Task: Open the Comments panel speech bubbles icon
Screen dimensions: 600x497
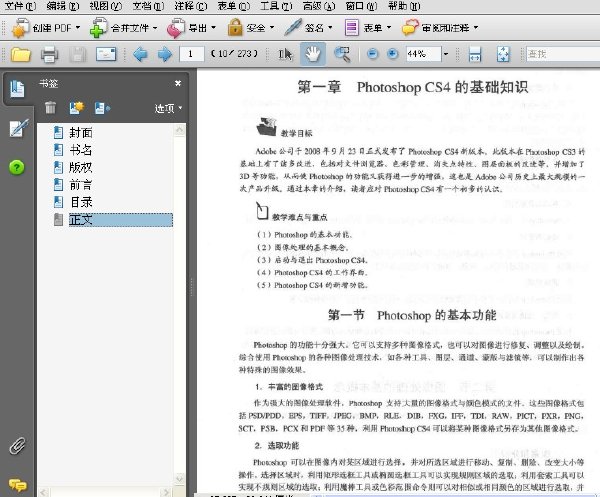Action: pos(17,485)
